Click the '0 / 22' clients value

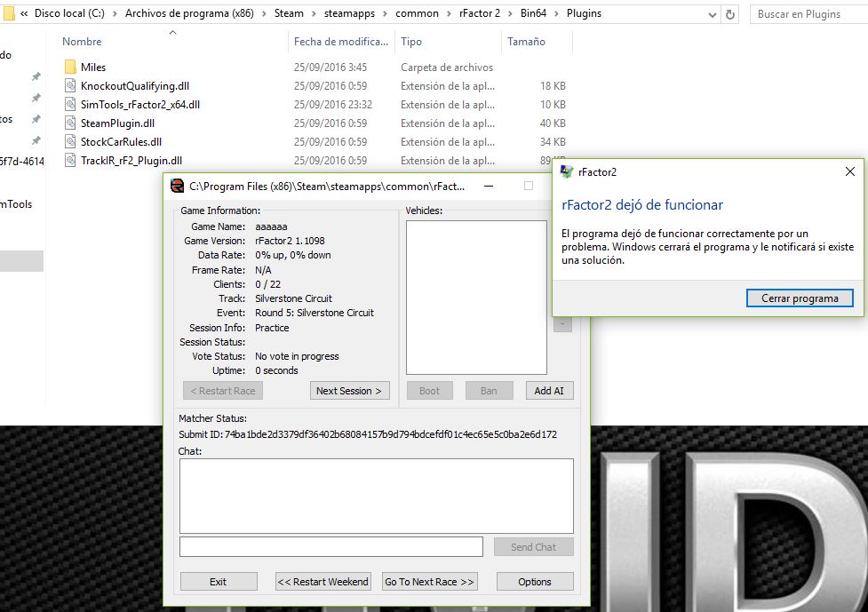click(268, 284)
